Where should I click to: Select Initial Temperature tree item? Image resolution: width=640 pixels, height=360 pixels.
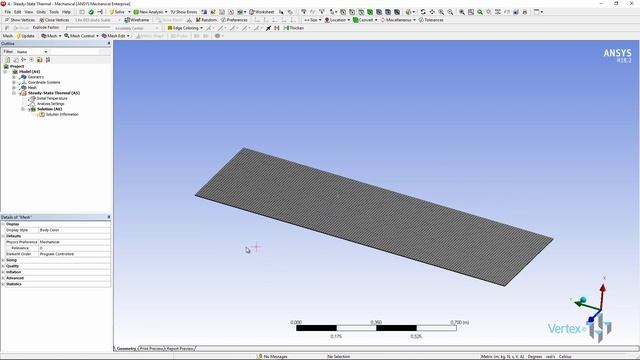click(x=52, y=98)
